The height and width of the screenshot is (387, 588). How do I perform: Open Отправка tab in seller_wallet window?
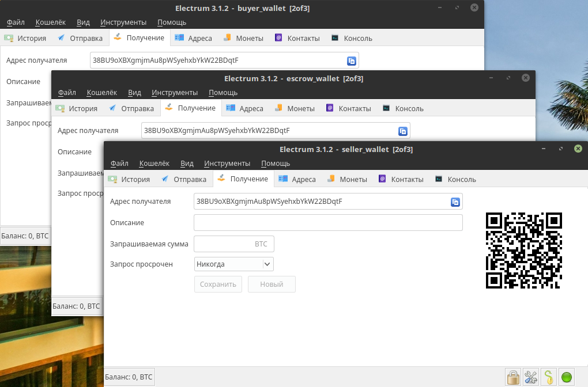pyautogui.click(x=184, y=179)
